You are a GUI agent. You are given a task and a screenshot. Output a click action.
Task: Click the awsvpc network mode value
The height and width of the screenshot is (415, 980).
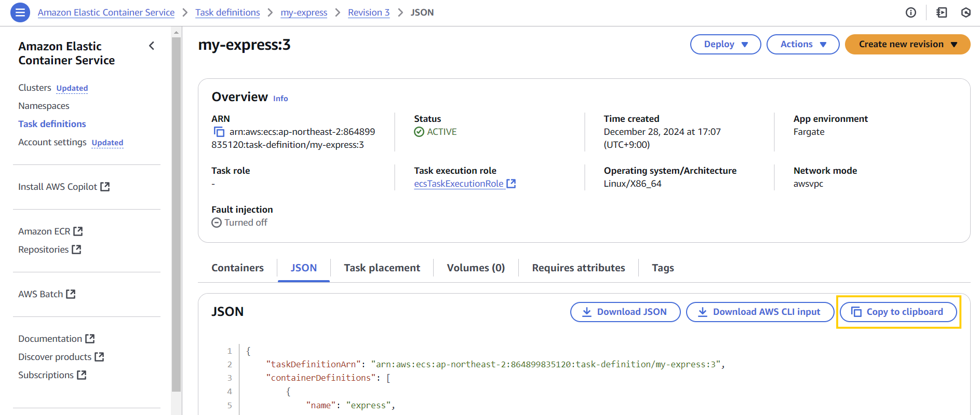point(808,184)
